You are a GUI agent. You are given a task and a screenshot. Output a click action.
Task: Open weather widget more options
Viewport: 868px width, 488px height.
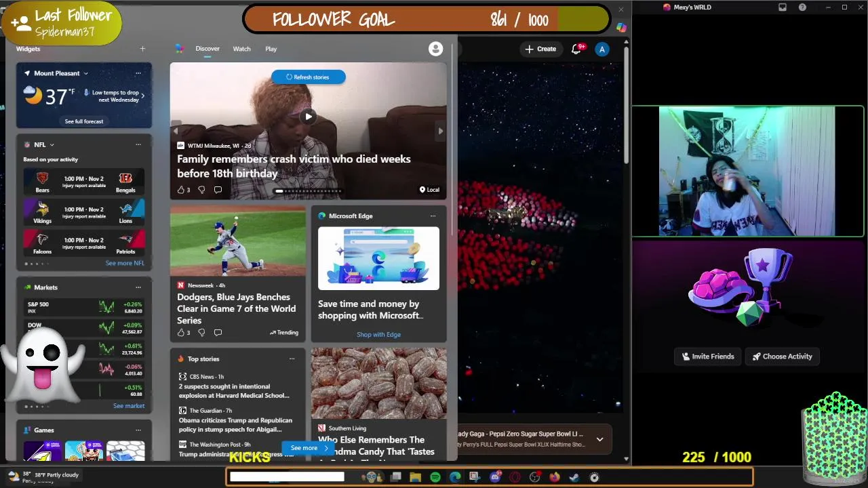(138, 73)
